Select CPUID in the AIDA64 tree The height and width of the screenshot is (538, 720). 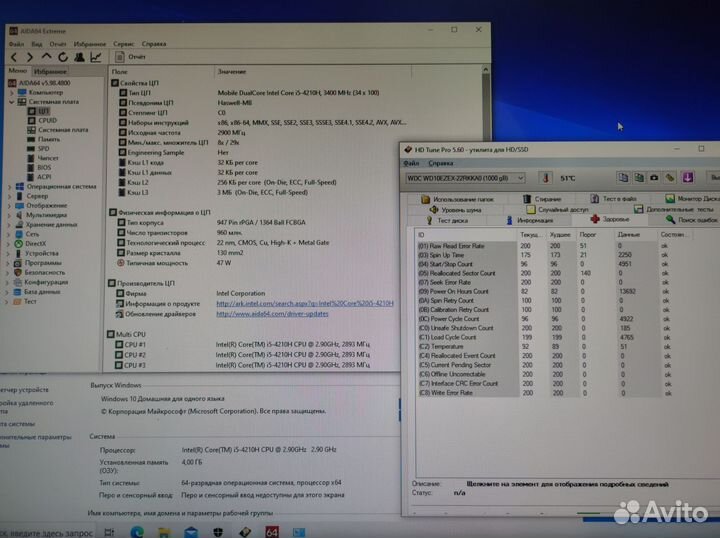(x=42, y=120)
